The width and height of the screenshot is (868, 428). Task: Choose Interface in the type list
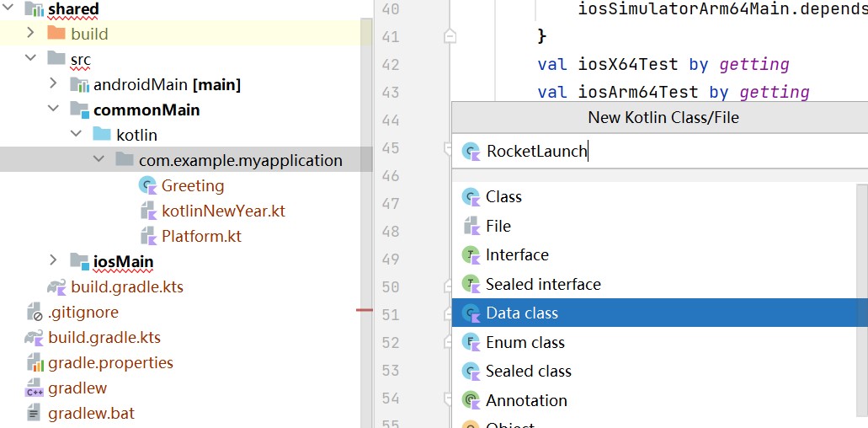656,254
